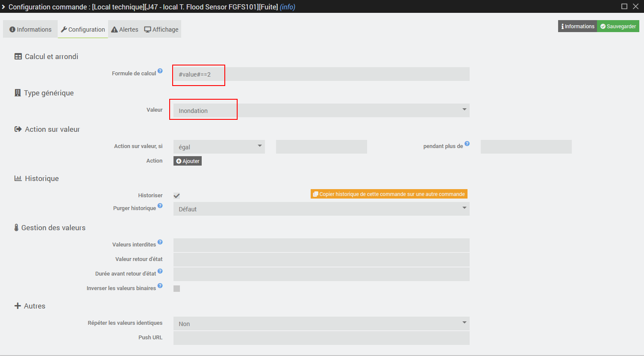Toggle the Historiser checkbox

point(176,196)
